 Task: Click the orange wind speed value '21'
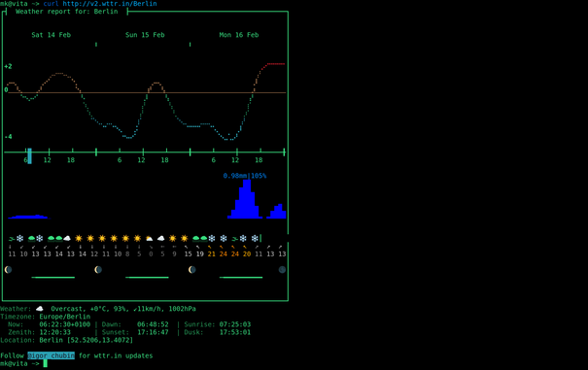click(x=212, y=253)
